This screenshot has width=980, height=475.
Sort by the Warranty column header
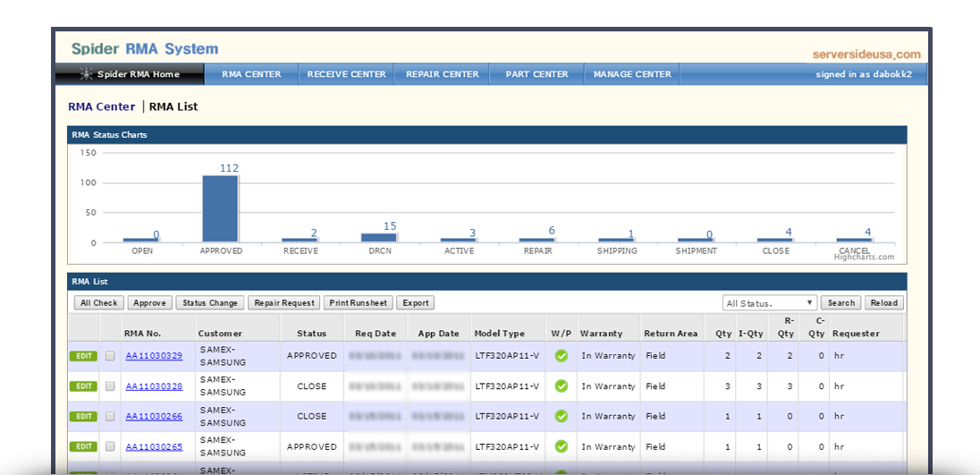[x=601, y=334]
